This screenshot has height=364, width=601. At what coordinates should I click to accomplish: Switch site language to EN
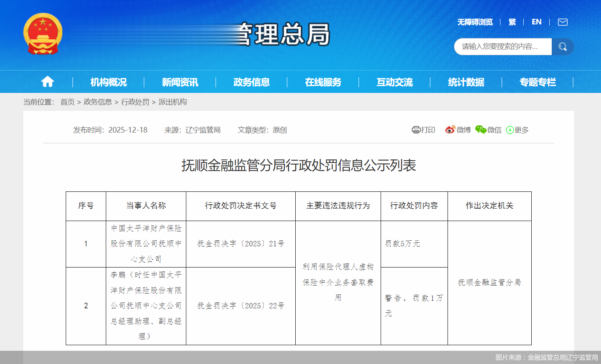coord(536,22)
